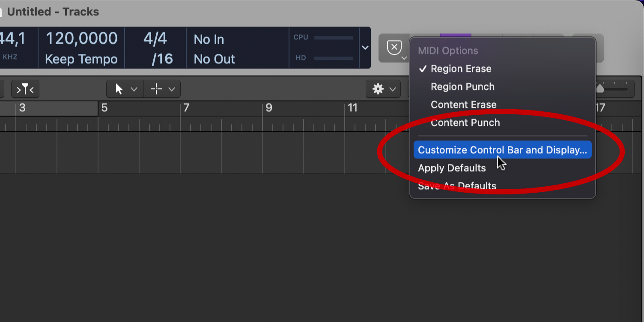Open the left-click tool chevron menu
This screenshot has width=644, height=322.
[134, 89]
